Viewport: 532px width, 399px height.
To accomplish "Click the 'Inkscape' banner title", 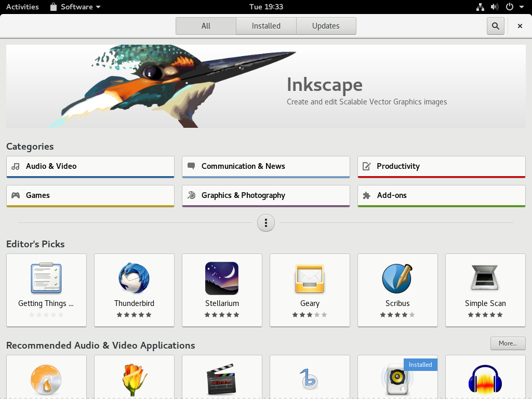I will pos(325,85).
